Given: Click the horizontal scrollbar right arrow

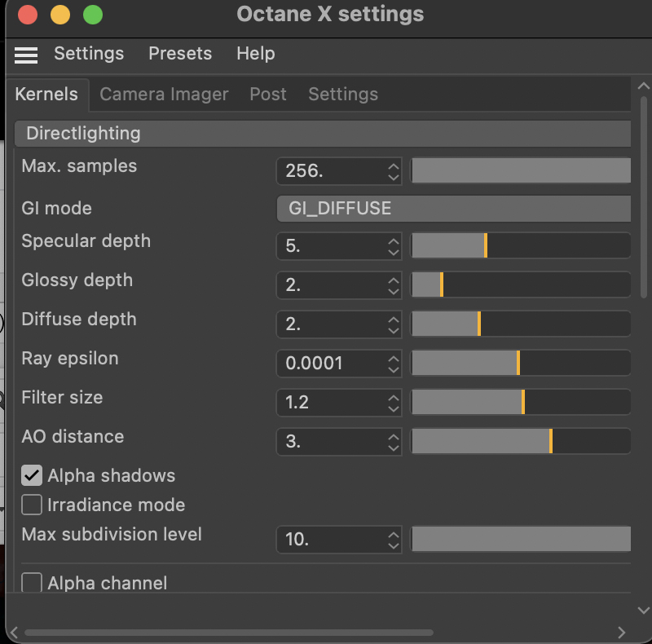Looking at the screenshot, I should click(622, 633).
